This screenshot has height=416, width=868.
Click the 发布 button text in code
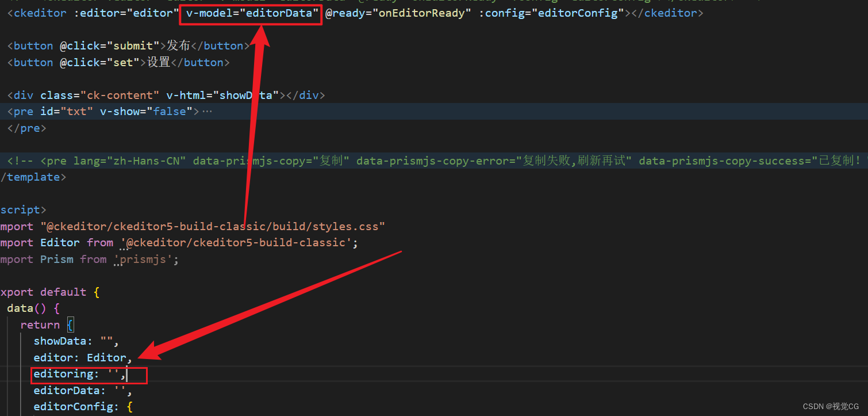click(x=178, y=46)
